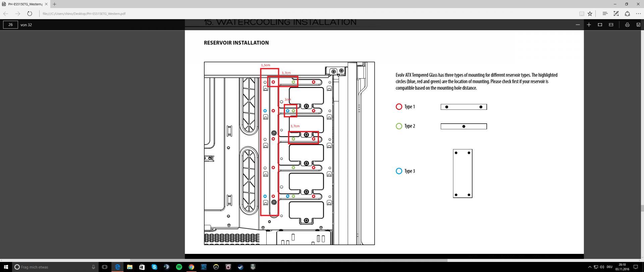
Task: Change the DEU keyboard language
Action: [x=609, y=267]
